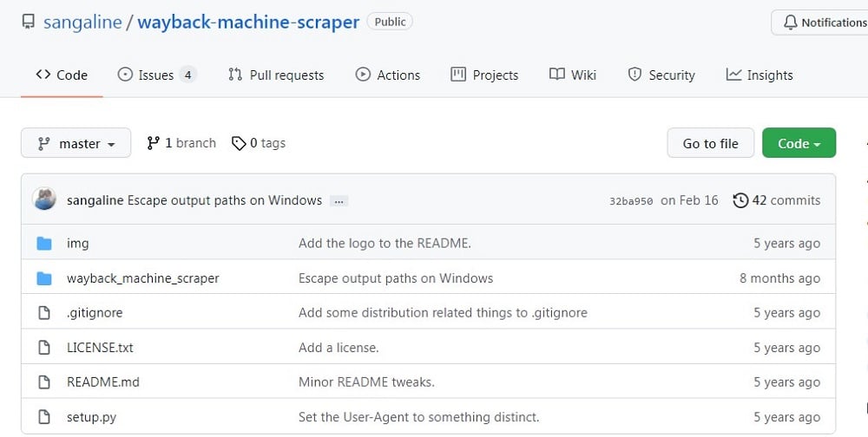View the 42 commits history
The image size is (868, 437).
pos(777,200)
